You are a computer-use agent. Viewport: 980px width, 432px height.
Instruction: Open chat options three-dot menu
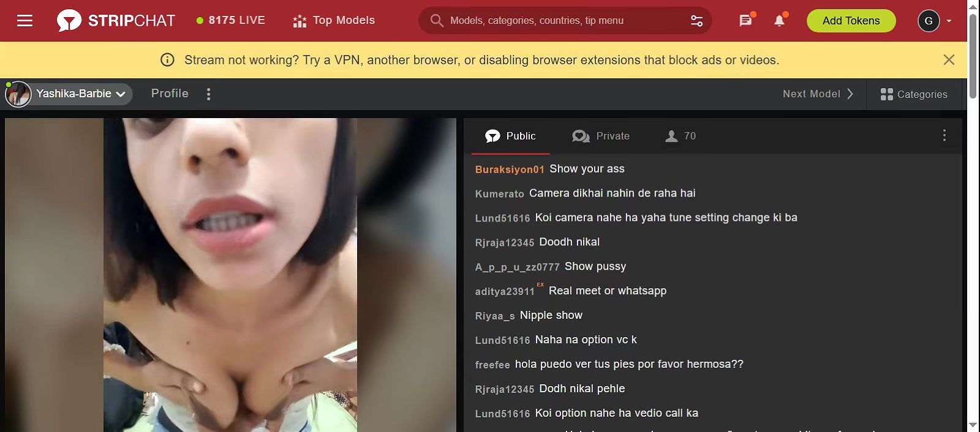tap(944, 135)
